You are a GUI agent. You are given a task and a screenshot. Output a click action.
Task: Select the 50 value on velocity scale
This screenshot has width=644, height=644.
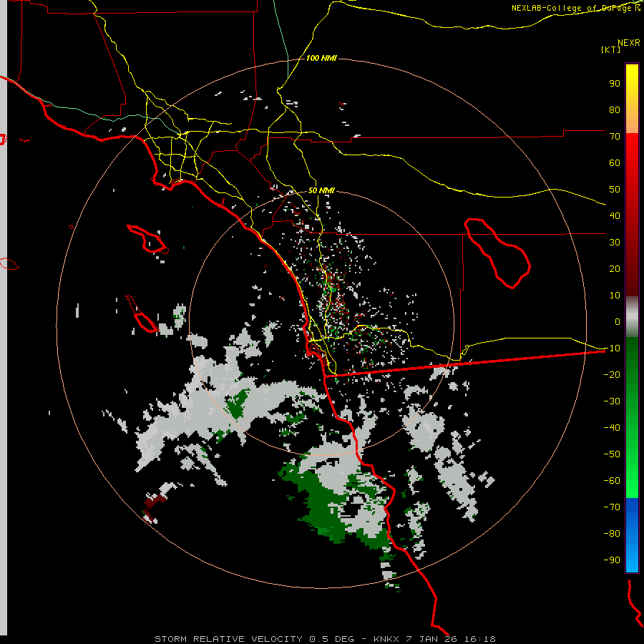(x=615, y=190)
